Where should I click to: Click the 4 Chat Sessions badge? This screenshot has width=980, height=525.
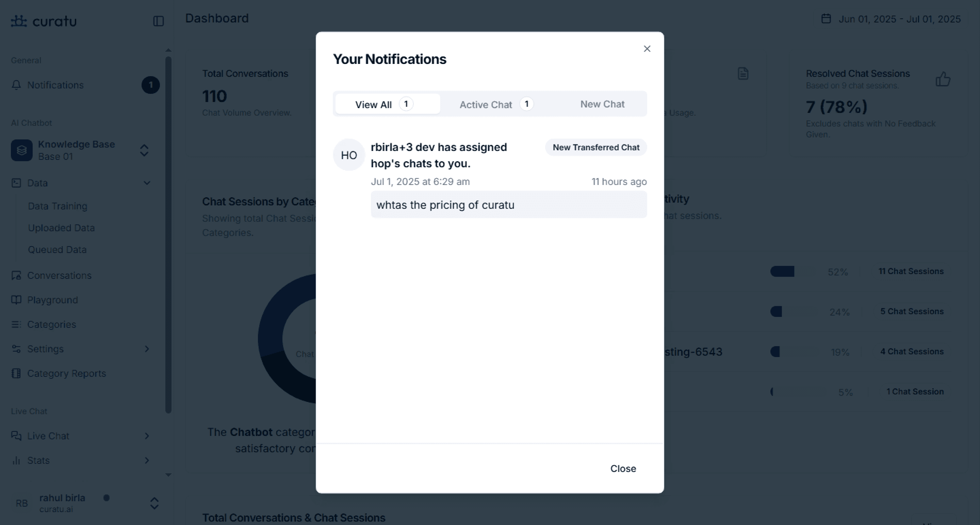pos(912,352)
